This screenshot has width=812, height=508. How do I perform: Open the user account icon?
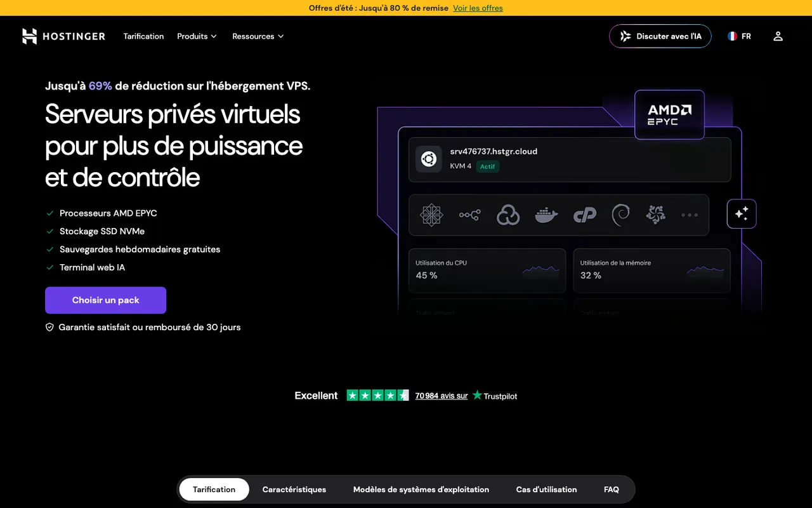pos(778,36)
